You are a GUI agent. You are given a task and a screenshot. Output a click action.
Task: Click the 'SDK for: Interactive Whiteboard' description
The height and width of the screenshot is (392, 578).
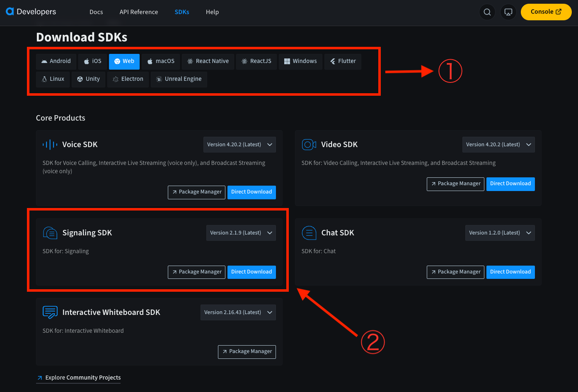[x=83, y=331]
